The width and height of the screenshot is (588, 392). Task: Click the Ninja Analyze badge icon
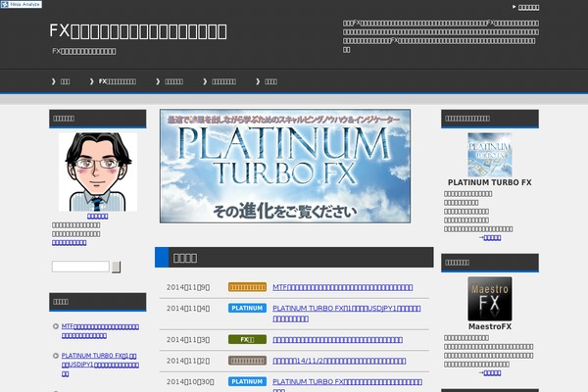tap(21, 4)
